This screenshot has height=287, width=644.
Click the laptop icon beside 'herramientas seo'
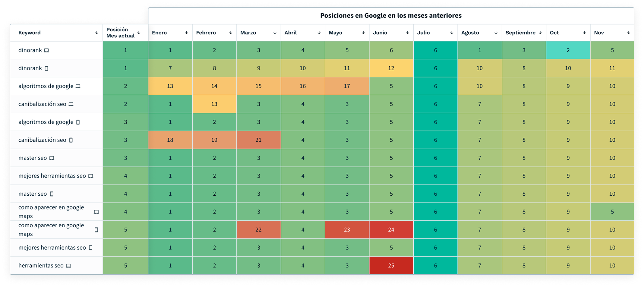point(68,266)
